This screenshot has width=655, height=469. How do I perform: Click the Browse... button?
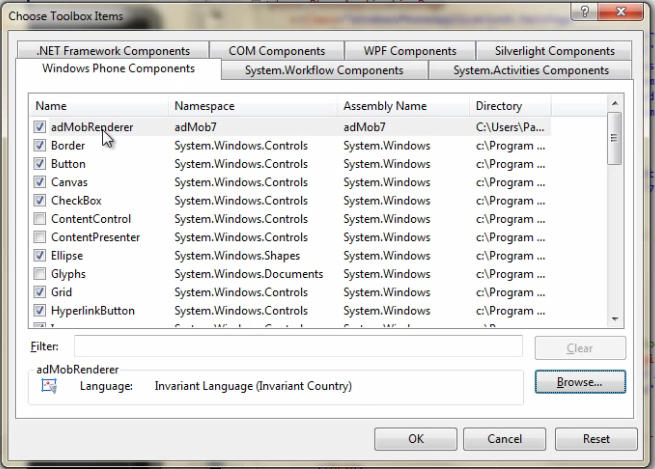pos(580,382)
